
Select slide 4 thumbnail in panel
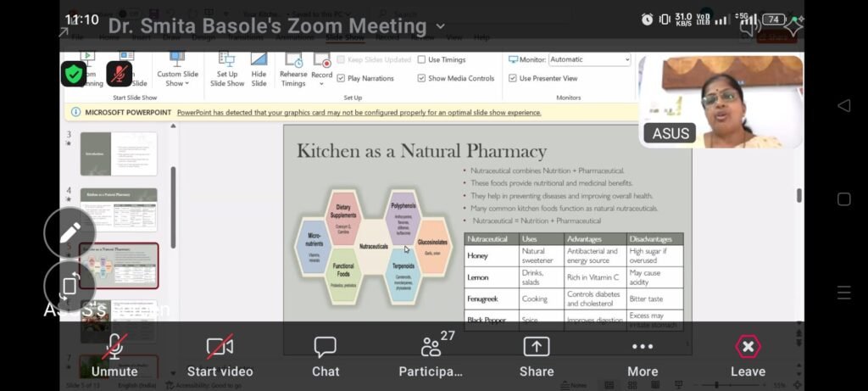click(x=119, y=209)
